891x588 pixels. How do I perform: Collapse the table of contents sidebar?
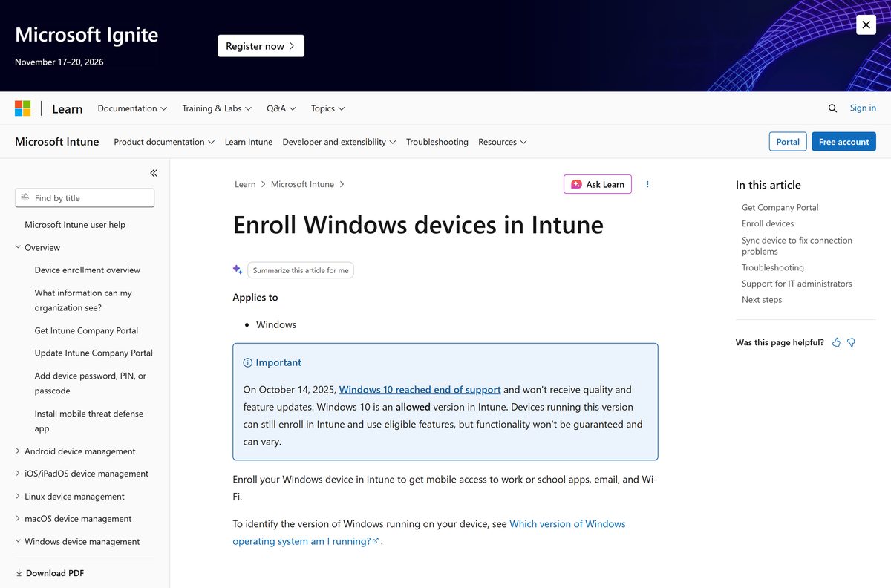click(154, 173)
